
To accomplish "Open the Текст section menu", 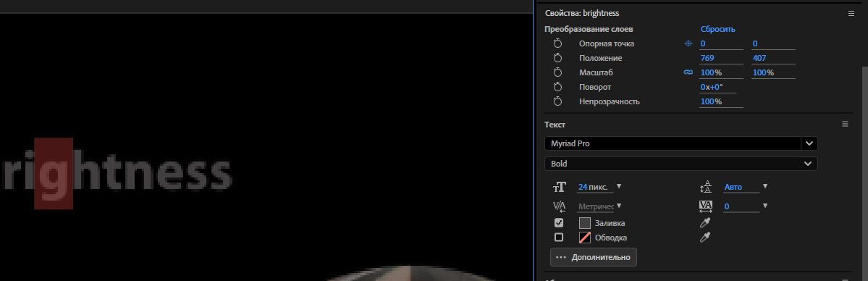I will click(845, 124).
